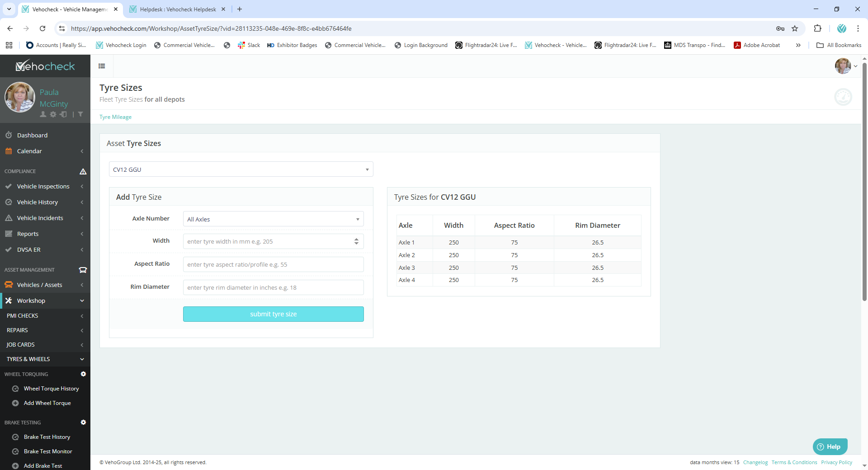868x470 pixels.
Task: Click the Asset Management bus icon
Action: pos(83,270)
